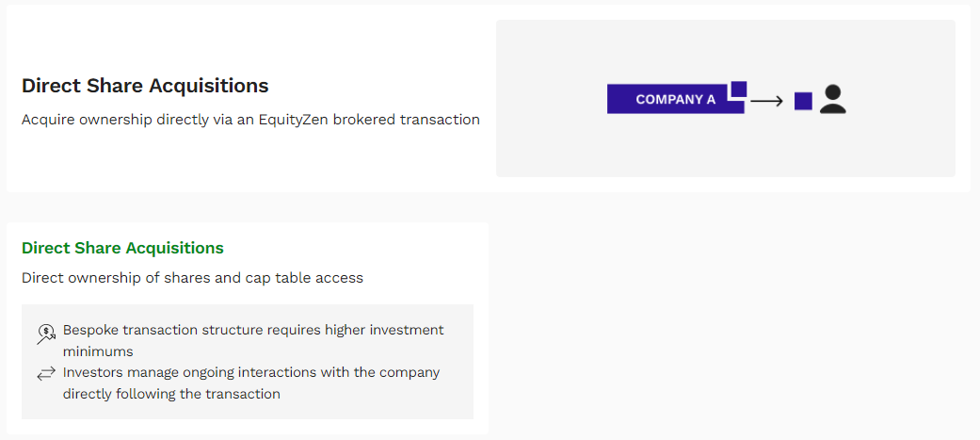This screenshot has height=440, width=980.
Task: Select 'Direct ownership of shares' description line
Action: 192,278
